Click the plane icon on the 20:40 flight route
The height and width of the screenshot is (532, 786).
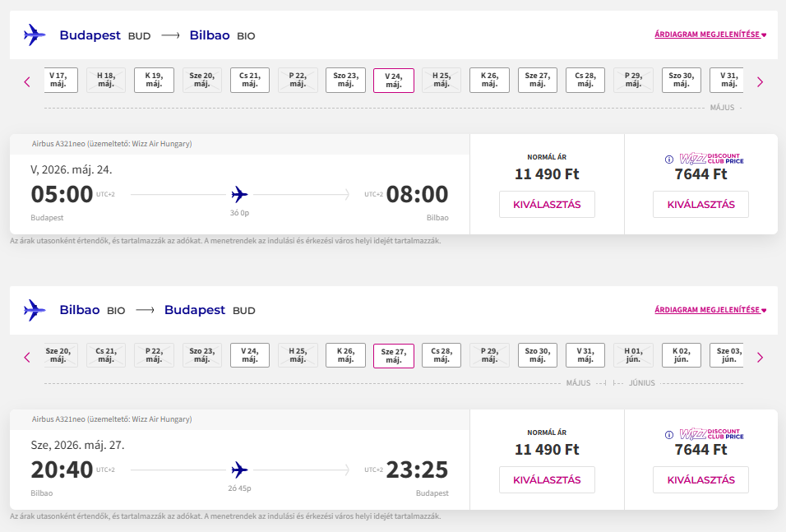pyautogui.click(x=239, y=470)
